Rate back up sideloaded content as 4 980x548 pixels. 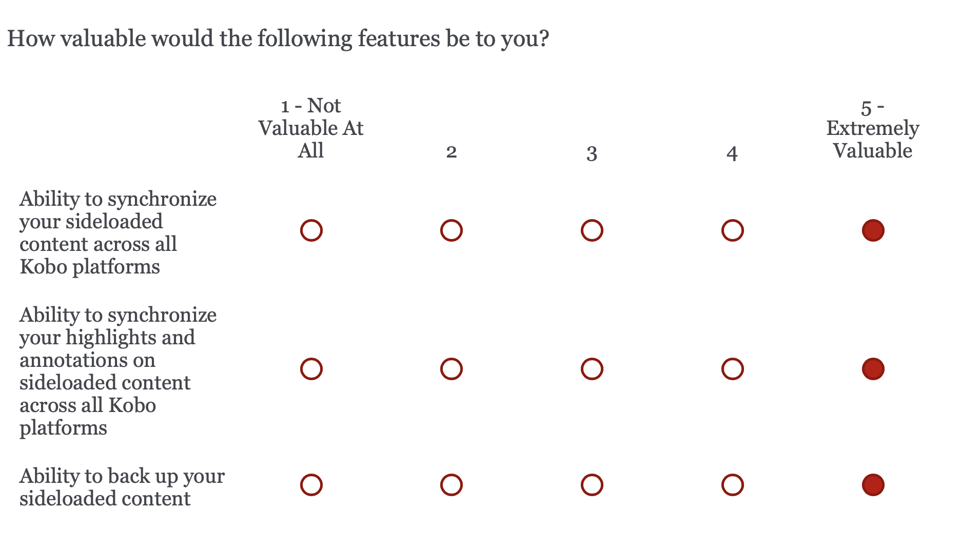click(732, 485)
